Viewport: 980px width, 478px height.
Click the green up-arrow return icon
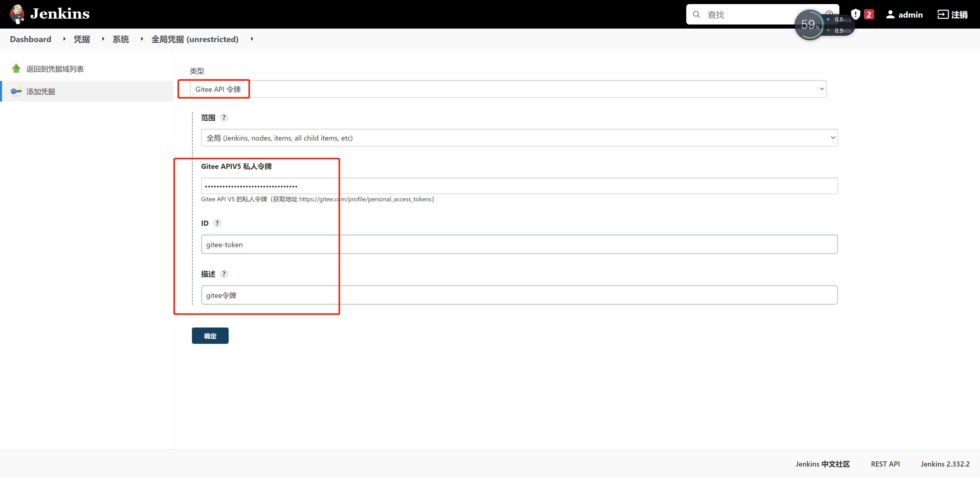point(16,68)
